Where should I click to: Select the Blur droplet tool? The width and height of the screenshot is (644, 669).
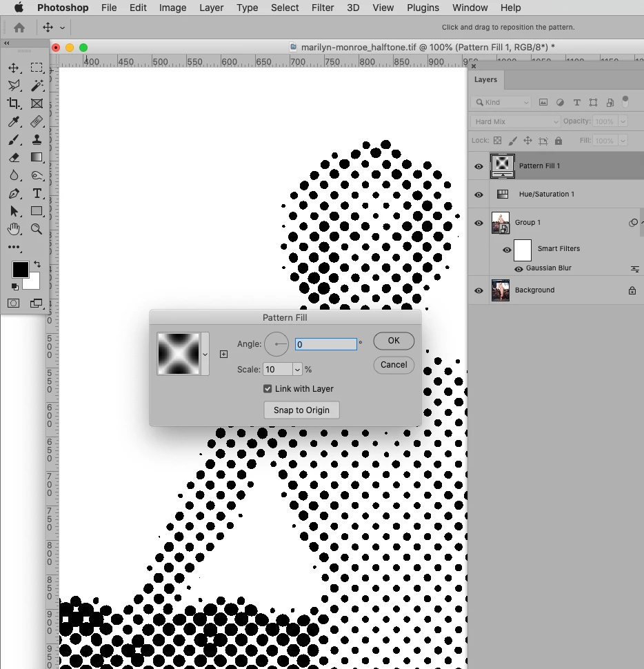(x=14, y=175)
